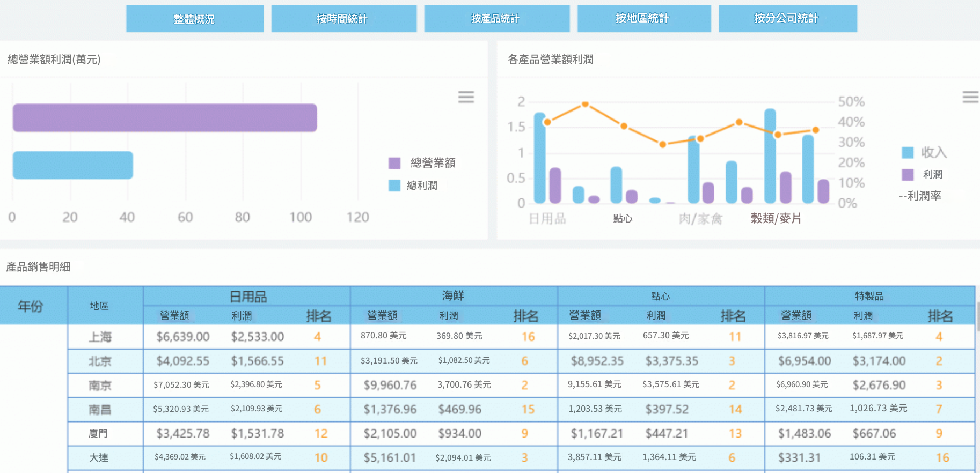The width and height of the screenshot is (980, 474).
Task: Click the 年份 column header
Action: point(31,306)
